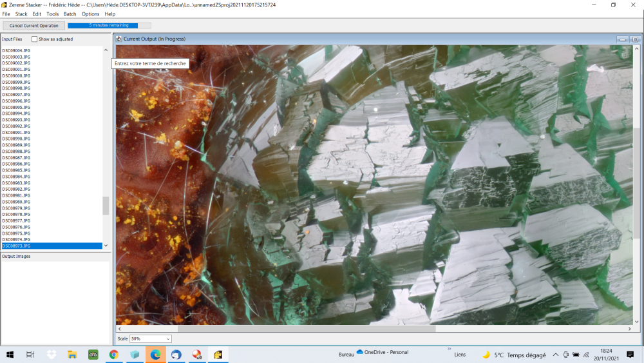This screenshot has height=363, width=644.
Task: Maximize the Current Output inner window
Action: [634, 39]
